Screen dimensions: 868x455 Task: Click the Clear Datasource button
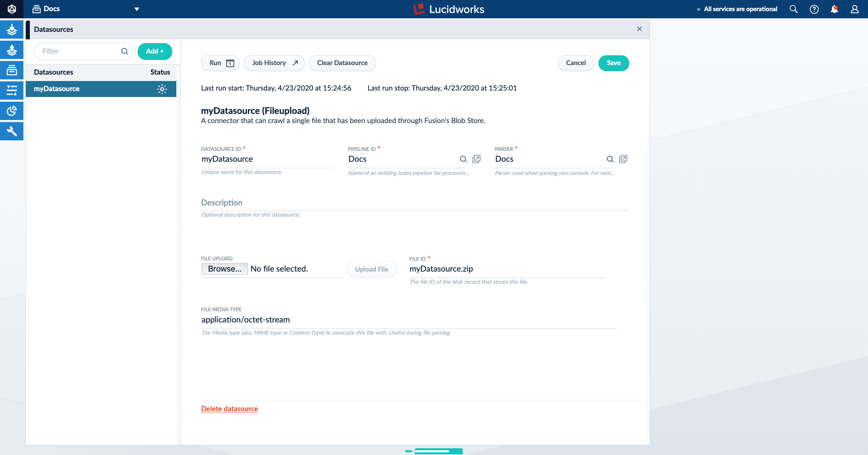click(342, 63)
